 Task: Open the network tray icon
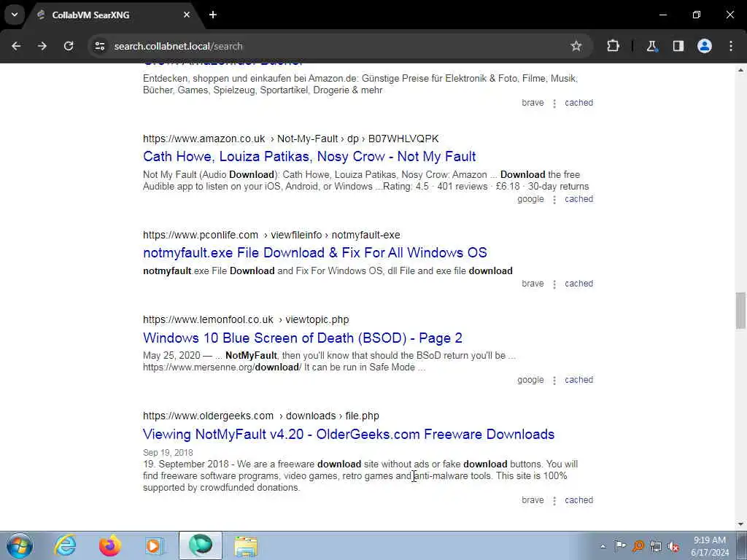(656, 547)
